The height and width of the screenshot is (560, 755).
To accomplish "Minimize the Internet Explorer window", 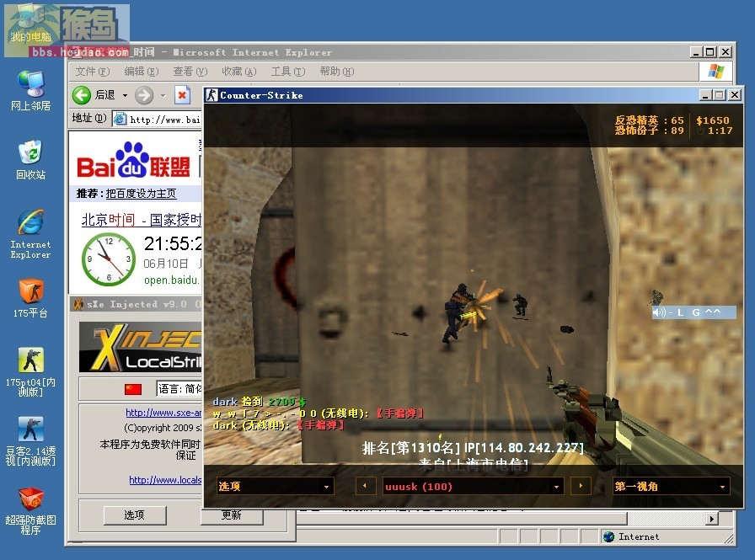I will tap(695, 52).
